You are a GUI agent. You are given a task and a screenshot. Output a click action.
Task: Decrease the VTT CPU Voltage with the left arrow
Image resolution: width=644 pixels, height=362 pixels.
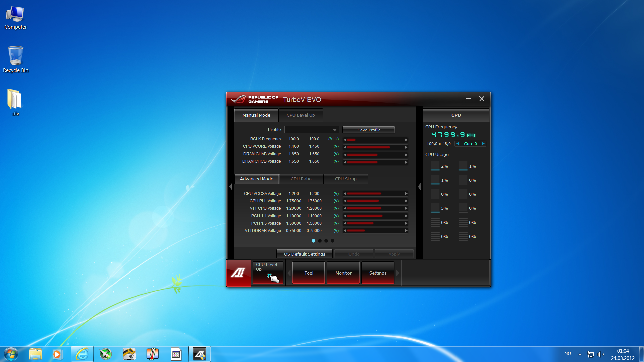tap(345, 208)
